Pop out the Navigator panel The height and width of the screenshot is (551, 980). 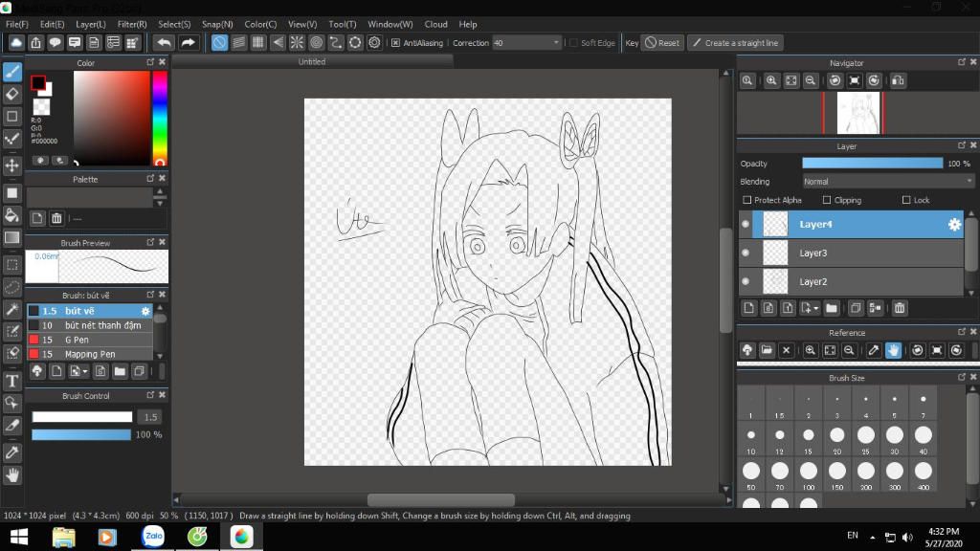[x=961, y=62]
